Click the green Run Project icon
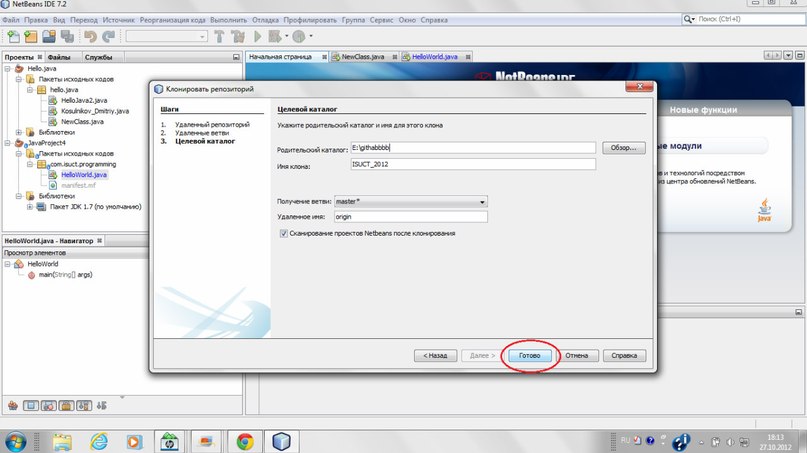This screenshot has height=453, width=807. pos(258,37)
